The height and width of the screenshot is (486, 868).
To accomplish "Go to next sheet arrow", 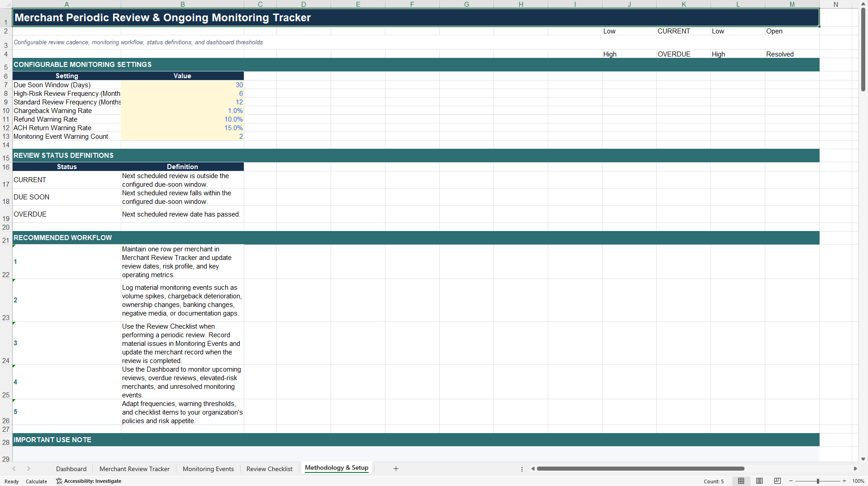I will coord(28,469).
